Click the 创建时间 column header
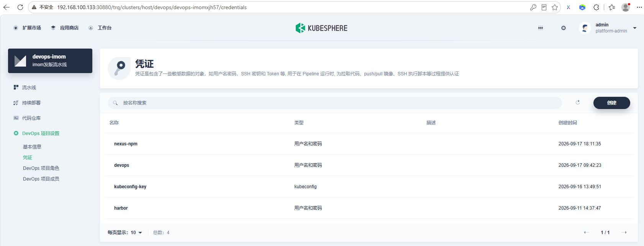Image resolution: width=644 pixels, height=246 pixels. 568,123
